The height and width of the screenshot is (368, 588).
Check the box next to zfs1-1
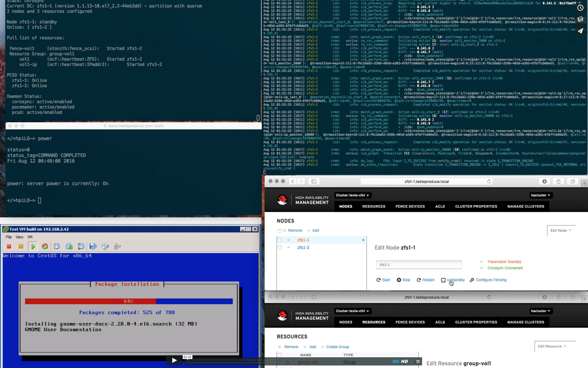(x=279, y=240)
